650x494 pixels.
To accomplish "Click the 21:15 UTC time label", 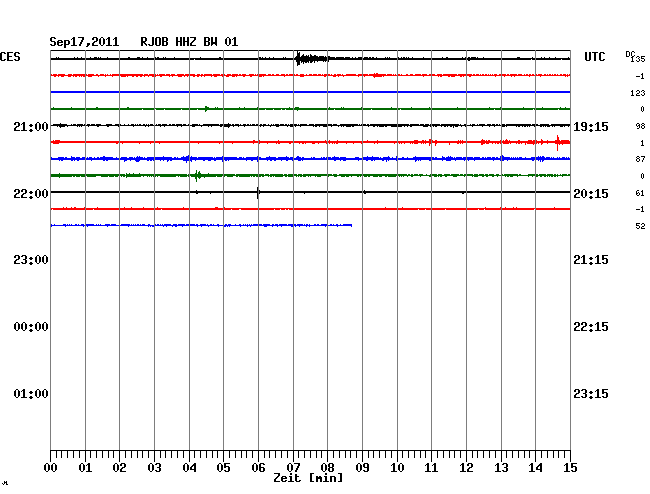I will (x=591, y=260).
